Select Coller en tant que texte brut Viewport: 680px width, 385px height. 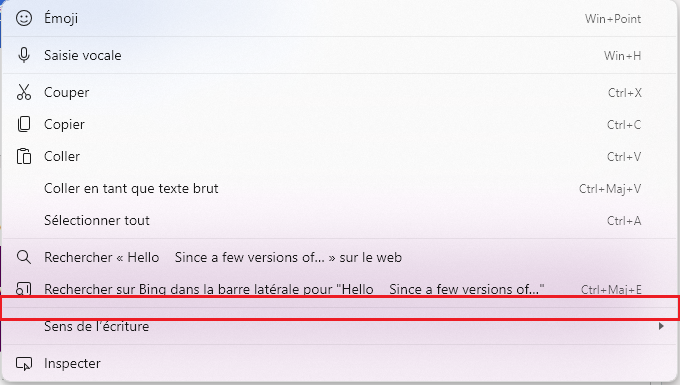[340, 189]
